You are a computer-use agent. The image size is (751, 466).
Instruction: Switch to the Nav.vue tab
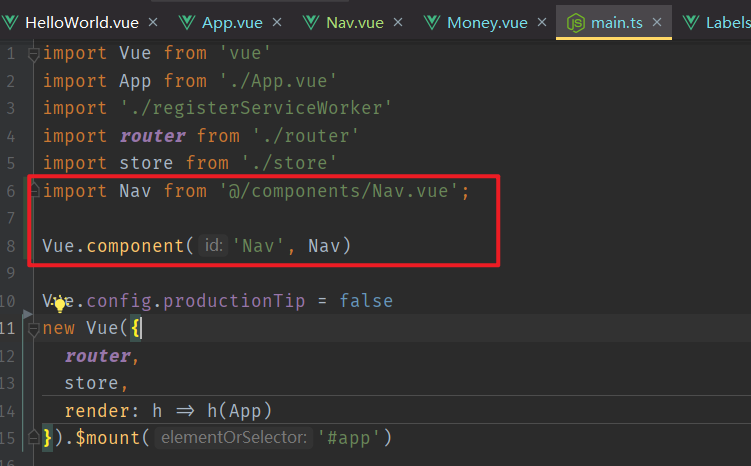(354, 23)
